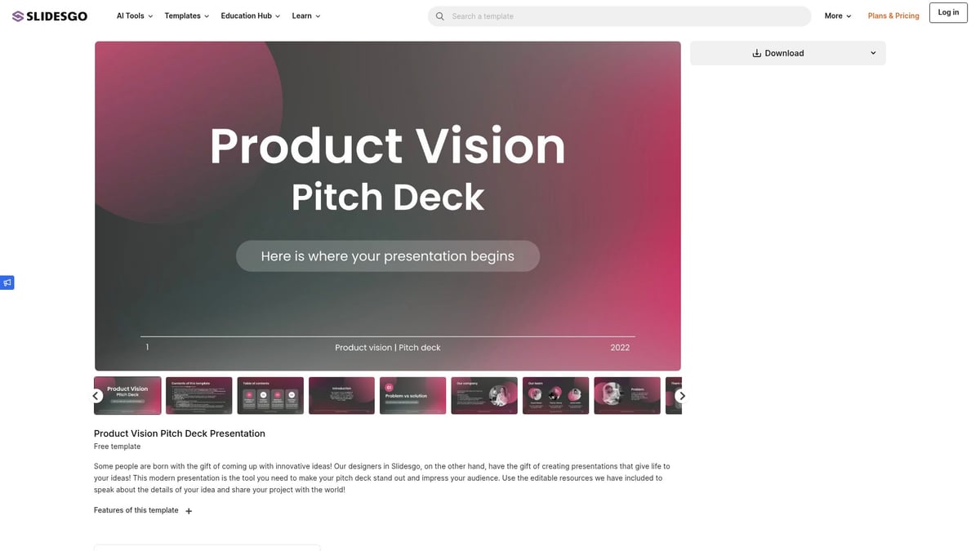Select the Problem vs solution slide thumbnail
The image size is (980, 551).
tap(412, 395)
